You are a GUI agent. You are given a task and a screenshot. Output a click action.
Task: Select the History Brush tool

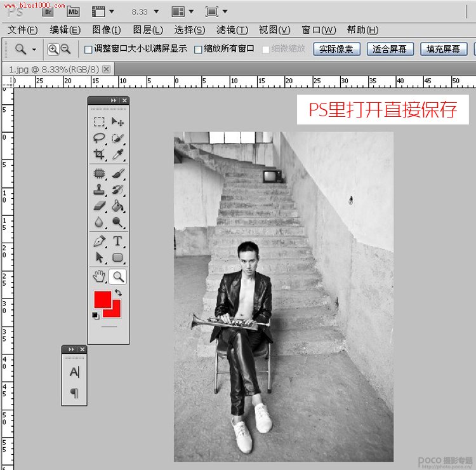118,190
